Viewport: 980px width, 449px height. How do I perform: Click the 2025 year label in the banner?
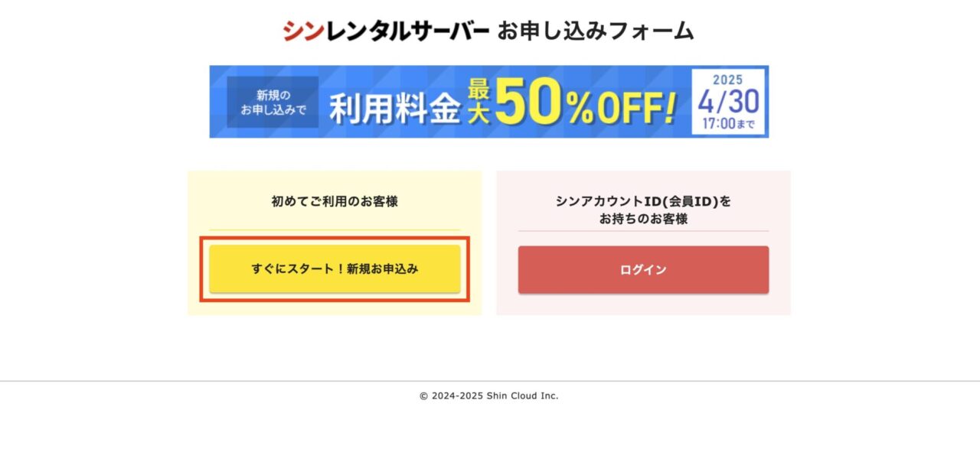[728, 79]
